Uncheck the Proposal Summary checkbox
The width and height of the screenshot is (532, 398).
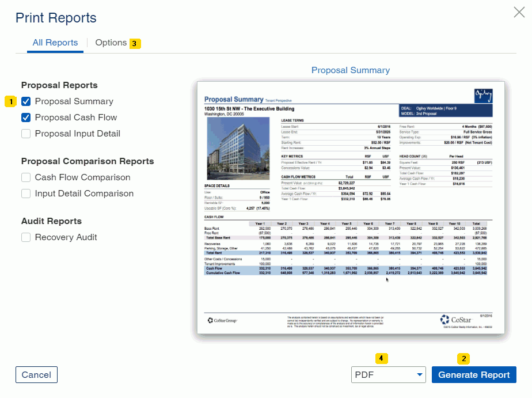pyautogui.click(x=26, y=101)
